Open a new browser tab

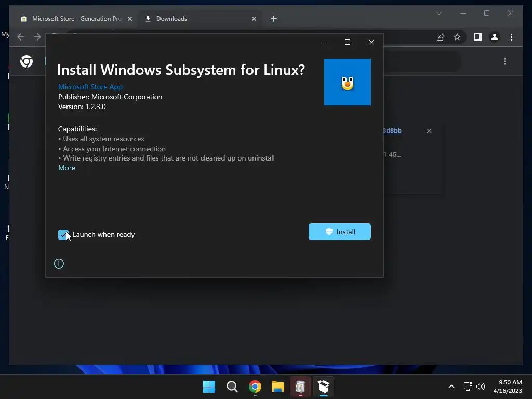click(274, 19)
